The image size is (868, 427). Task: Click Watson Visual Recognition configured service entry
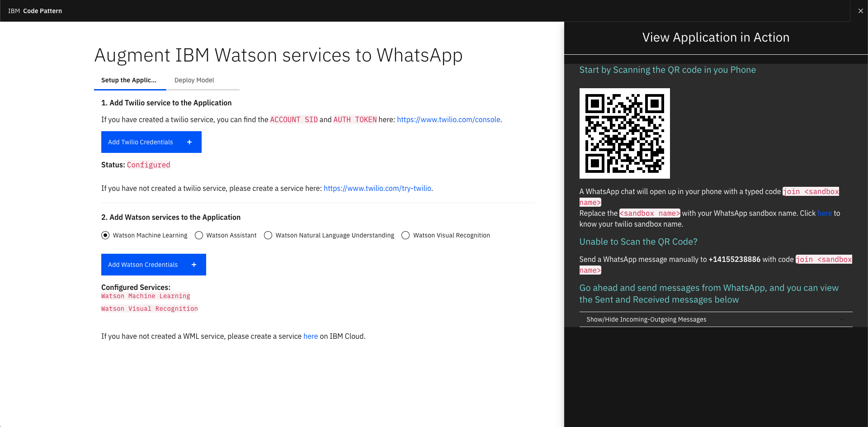click(150, 308)
